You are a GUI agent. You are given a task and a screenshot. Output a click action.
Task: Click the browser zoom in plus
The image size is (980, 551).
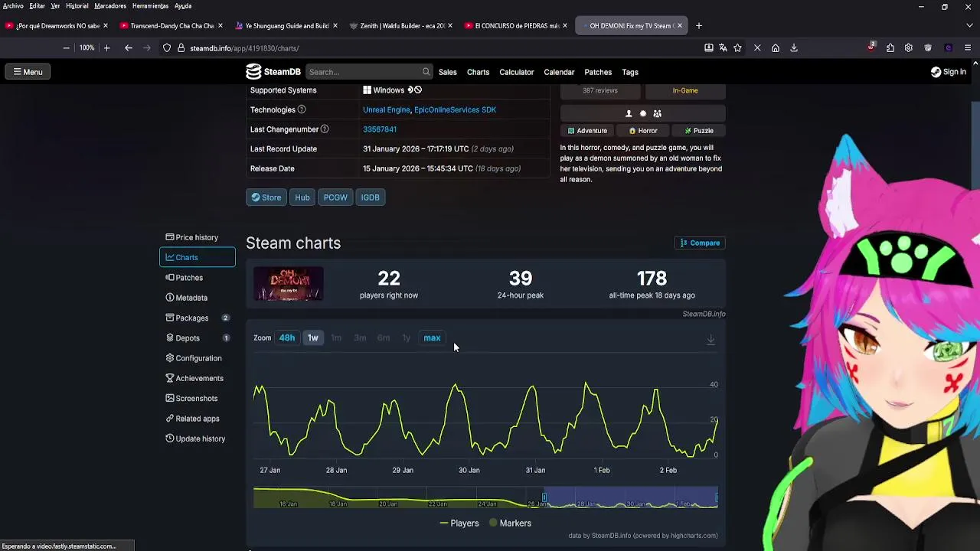point(106,48)
